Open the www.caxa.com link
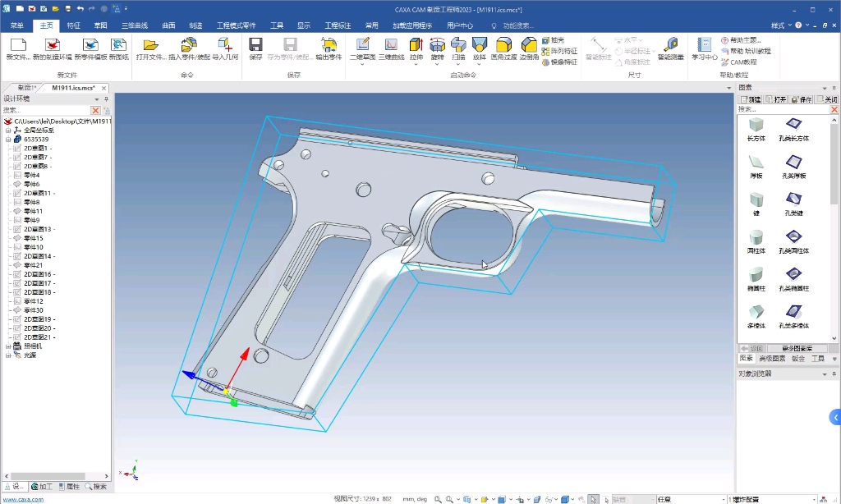The width and height of the screenshot is (841, 504). pyautogui.click(x=23, y=499)
